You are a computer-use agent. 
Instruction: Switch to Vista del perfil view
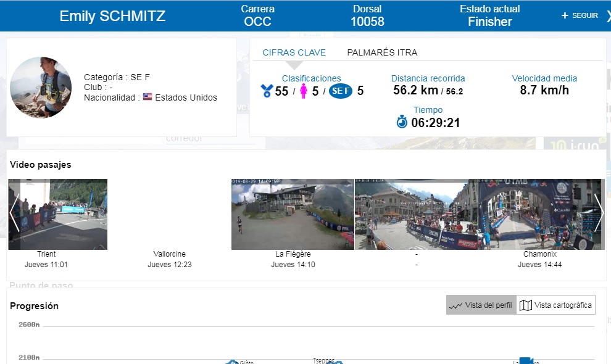point(481,305)
